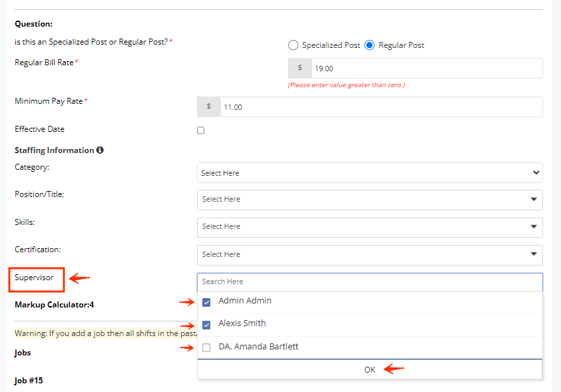Image resolution: width=561 pixels, height=392 pixels.
Task: Expand the Certification dropdown
Action: coord(369,254)
